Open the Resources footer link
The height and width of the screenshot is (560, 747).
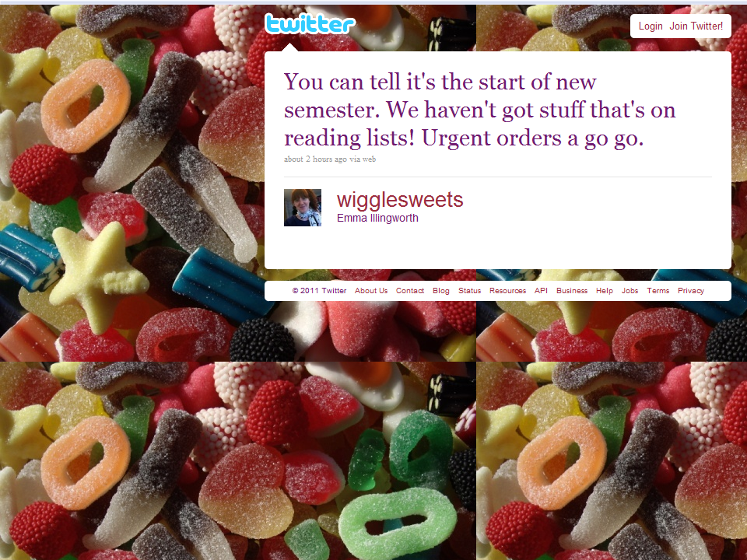pos(508,290)
